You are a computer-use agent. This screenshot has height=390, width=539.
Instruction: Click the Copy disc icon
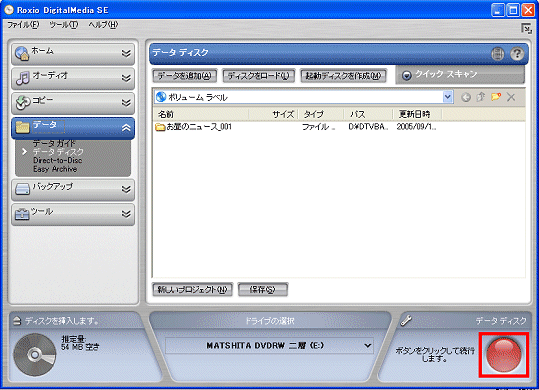(x=23, y=103)
